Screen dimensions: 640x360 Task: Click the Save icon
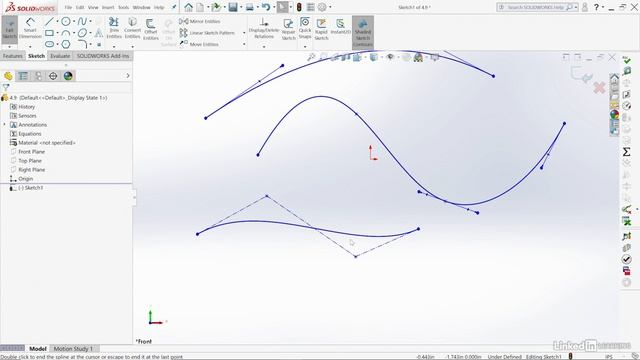tap(233, 7)
